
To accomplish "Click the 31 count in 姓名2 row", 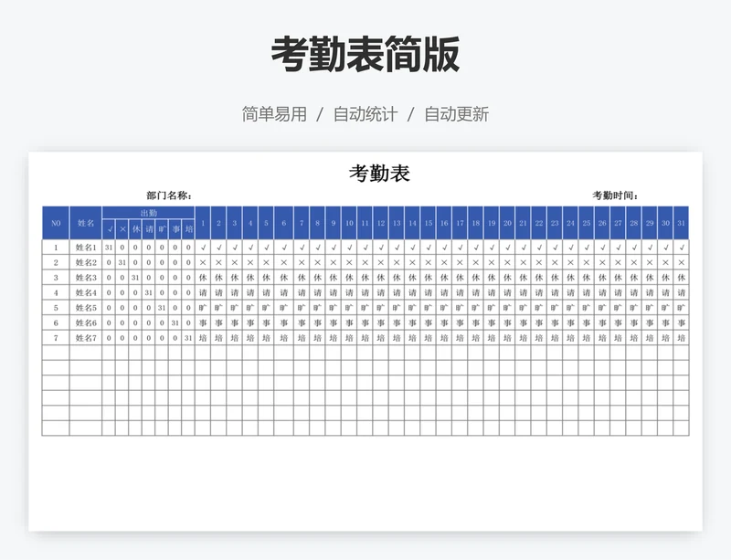I will point(122,262).
